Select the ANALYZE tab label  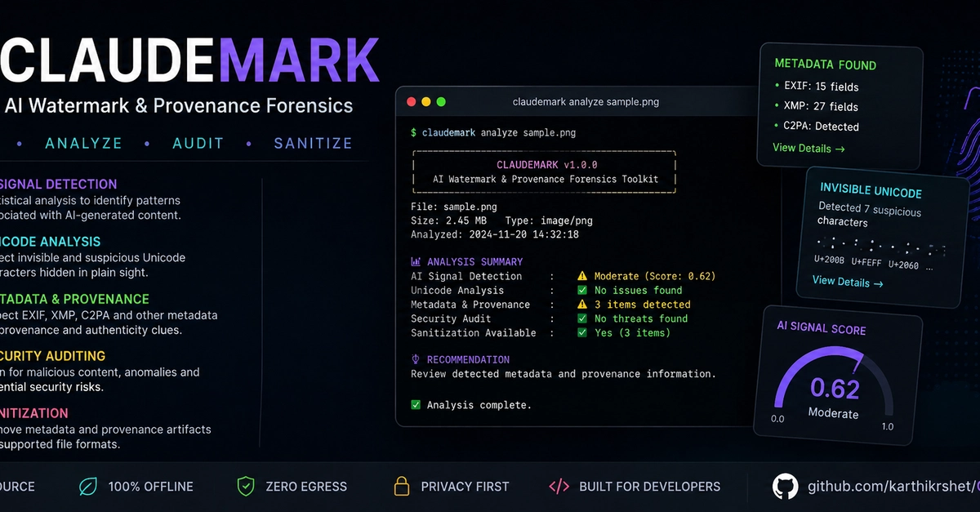click(x=83, y=143)
